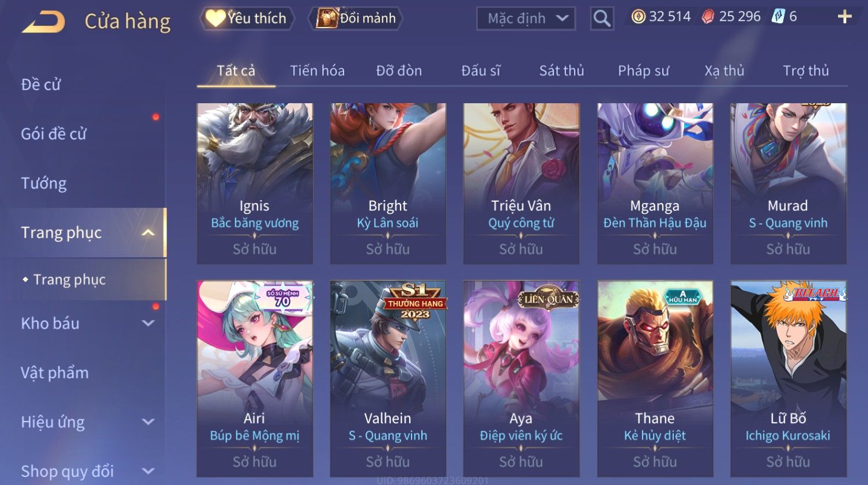Open Gói đề cử in sidebar

click(54, 134)
